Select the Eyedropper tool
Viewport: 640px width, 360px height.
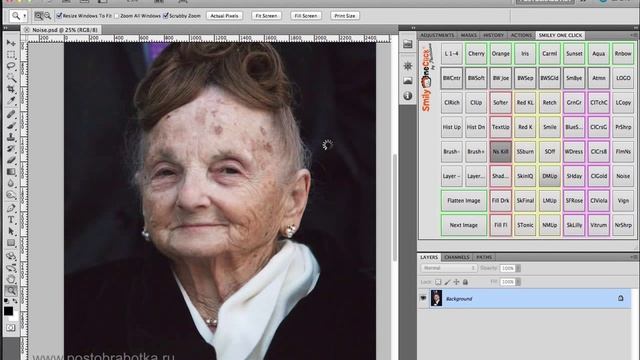point(11,100)
